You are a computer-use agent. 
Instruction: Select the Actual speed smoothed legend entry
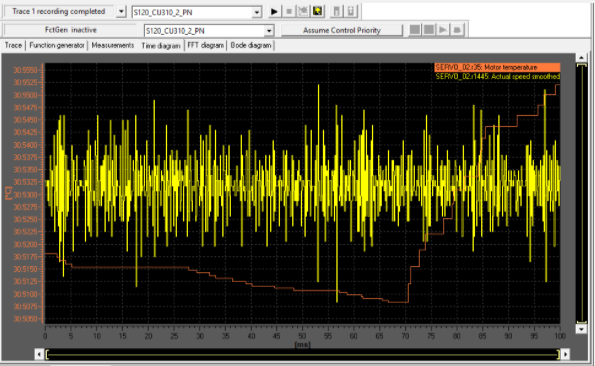[x=497, y=77]
